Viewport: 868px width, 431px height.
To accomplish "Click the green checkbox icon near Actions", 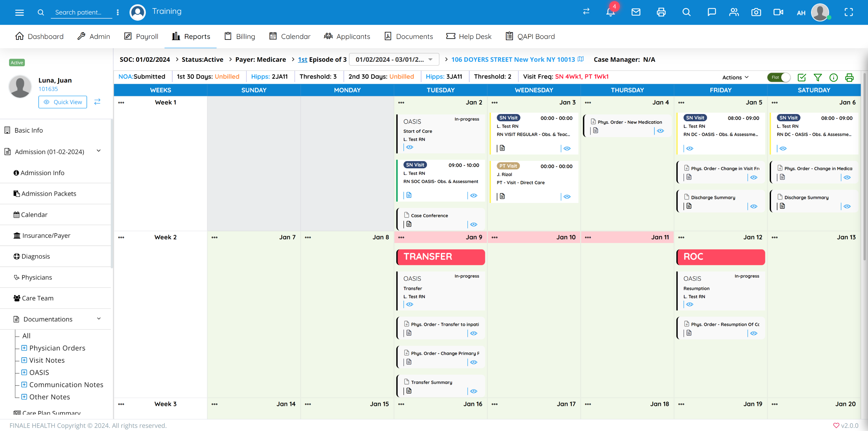I will pos(802,77).
